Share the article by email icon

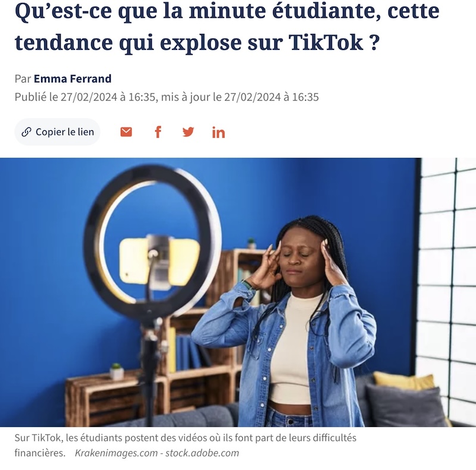point(126,132)
